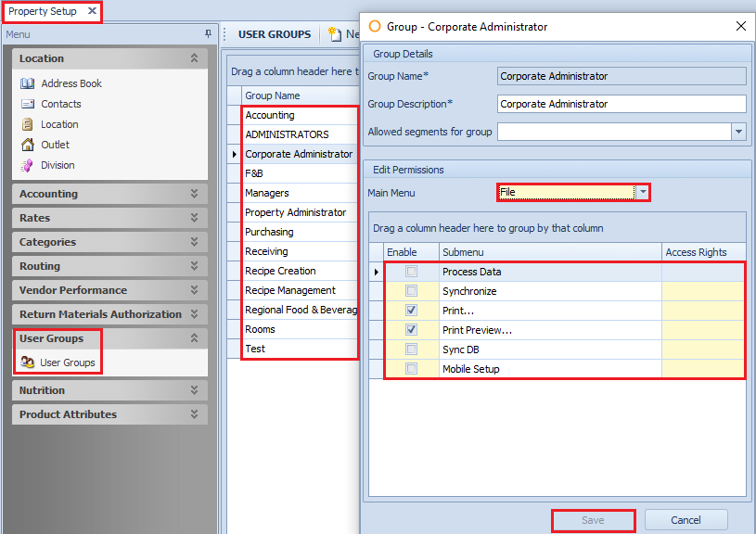Click the Contacts card icon

point(27,104)
